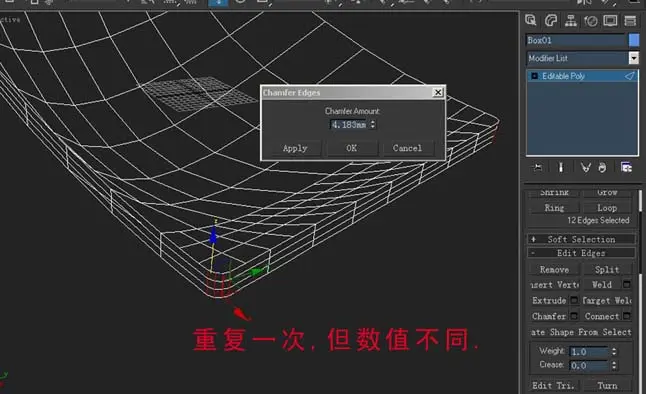Click Create Shape From Selection button

(581, 332)
